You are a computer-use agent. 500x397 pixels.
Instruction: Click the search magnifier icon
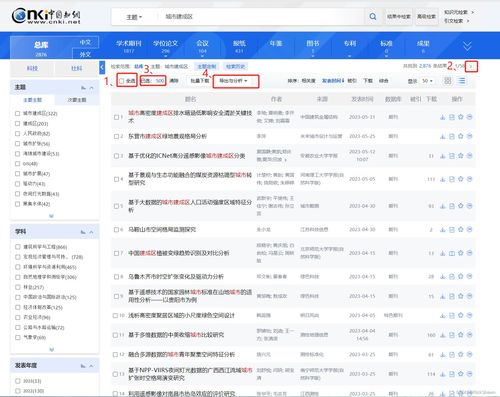pos(373,16)
